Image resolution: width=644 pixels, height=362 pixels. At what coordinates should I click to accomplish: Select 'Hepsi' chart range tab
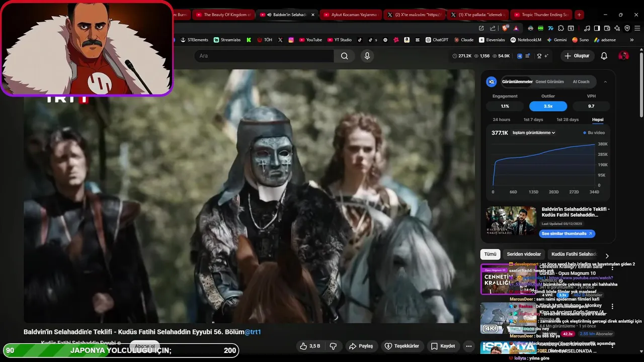click(598, 120)
